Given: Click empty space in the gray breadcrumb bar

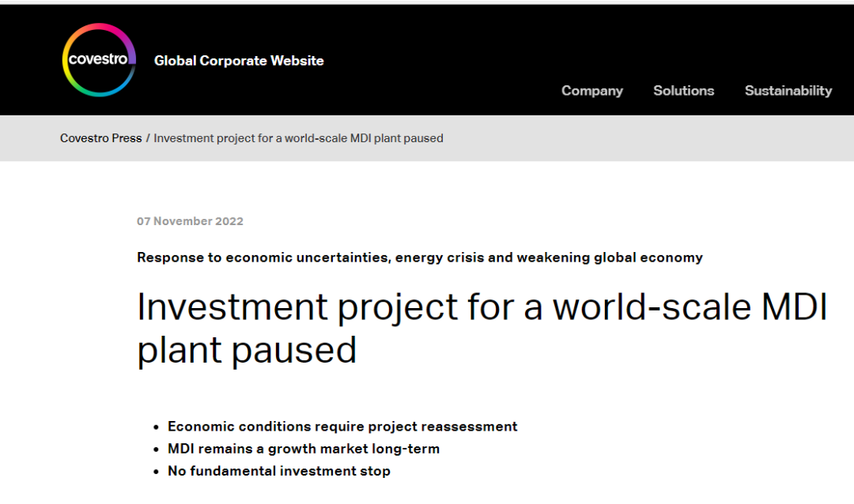Looking at the screenshot, I should point(648,138).
